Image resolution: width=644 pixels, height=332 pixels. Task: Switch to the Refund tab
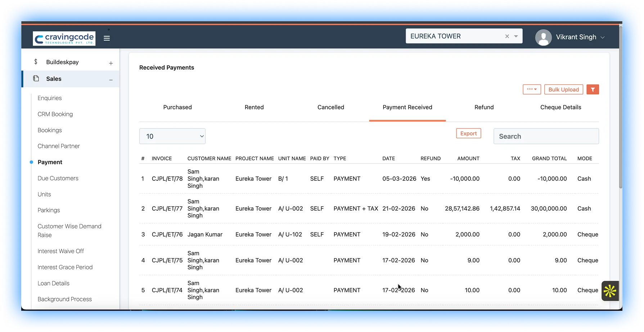(484, 107)
